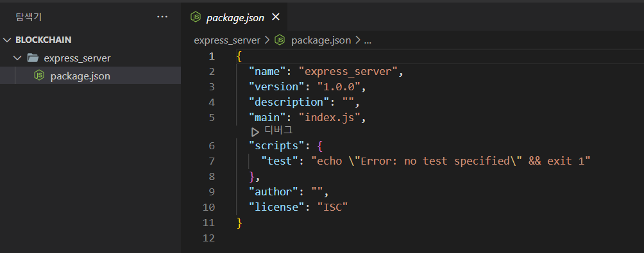Select the express_server breadcrumb segment
This screenshot has height=253, width=644.
pyautogui.click(x=227, y=40)
